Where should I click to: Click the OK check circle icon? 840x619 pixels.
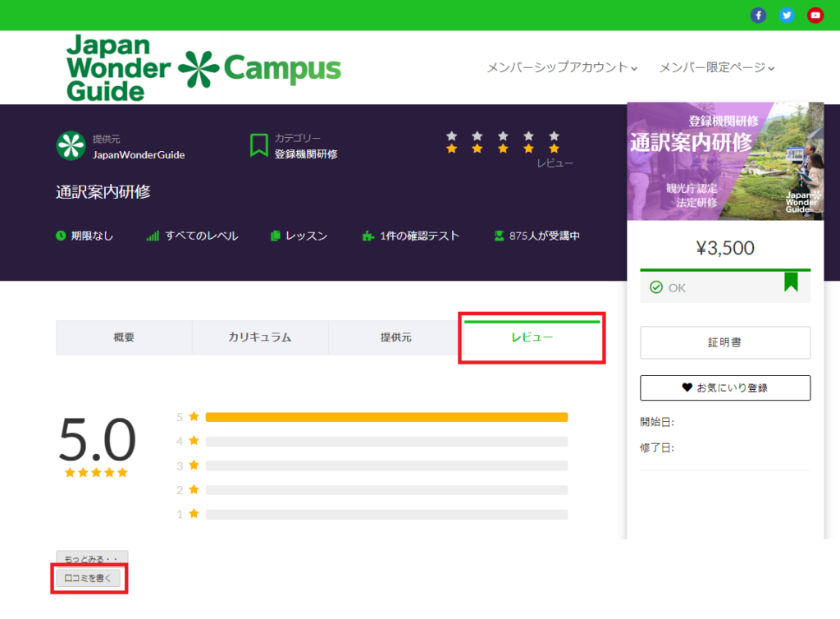click(655, 287)
